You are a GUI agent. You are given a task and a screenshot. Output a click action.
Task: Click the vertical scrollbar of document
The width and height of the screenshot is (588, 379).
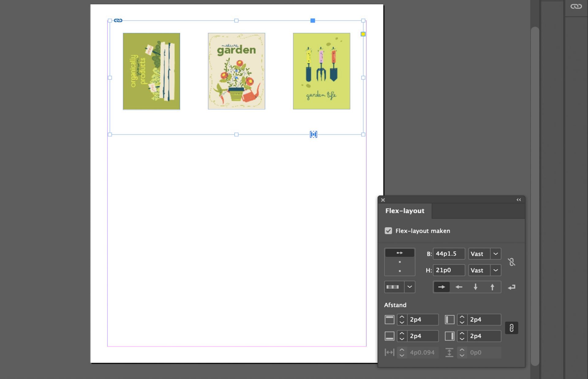point(535,196)
